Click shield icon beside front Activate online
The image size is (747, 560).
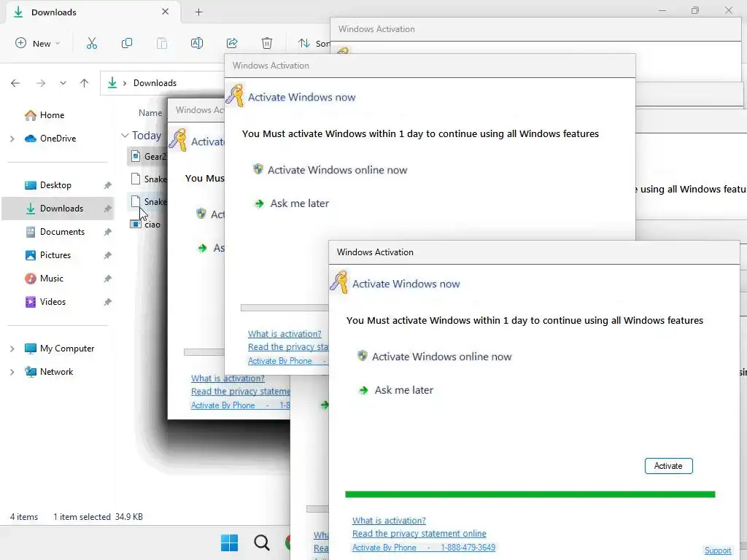363,356
